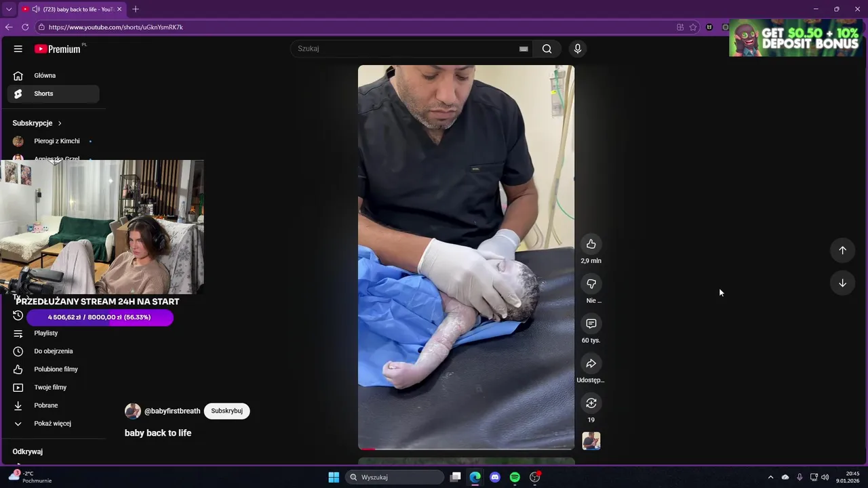Screen dimensions: 868x488
Task: Open the site info icon in address bar
Action: click(41, 27)
